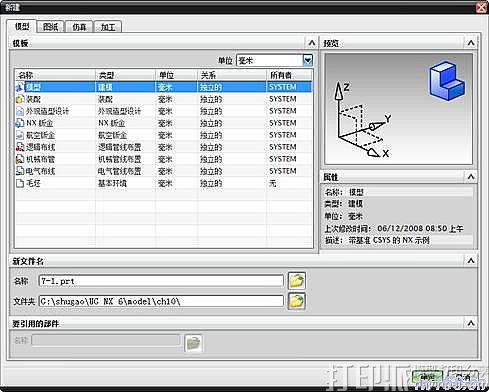
Task: Select the 机械布管 template icon
Action: [20, 159]
